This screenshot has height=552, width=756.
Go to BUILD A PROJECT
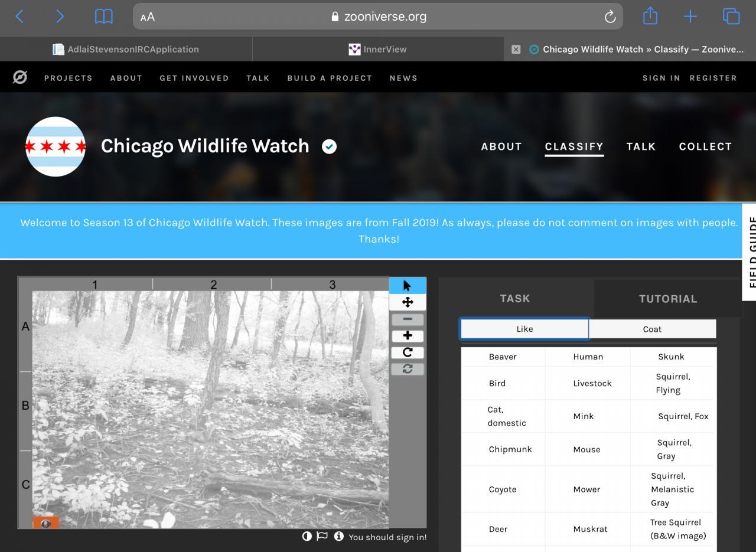330,78
